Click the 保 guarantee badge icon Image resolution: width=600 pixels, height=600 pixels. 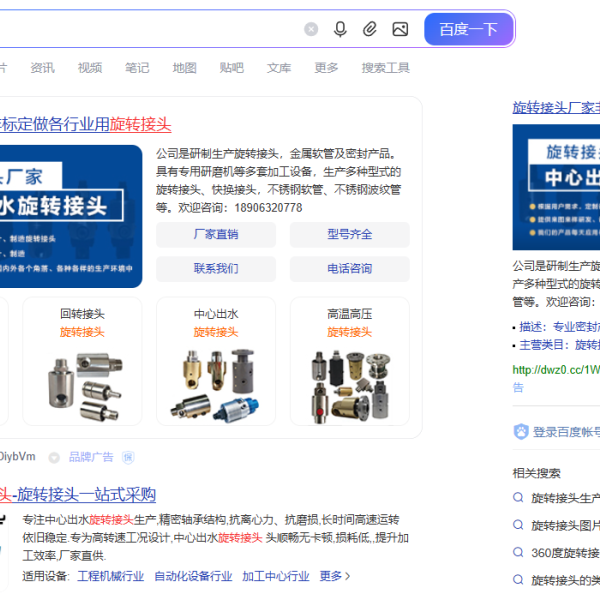128,457
